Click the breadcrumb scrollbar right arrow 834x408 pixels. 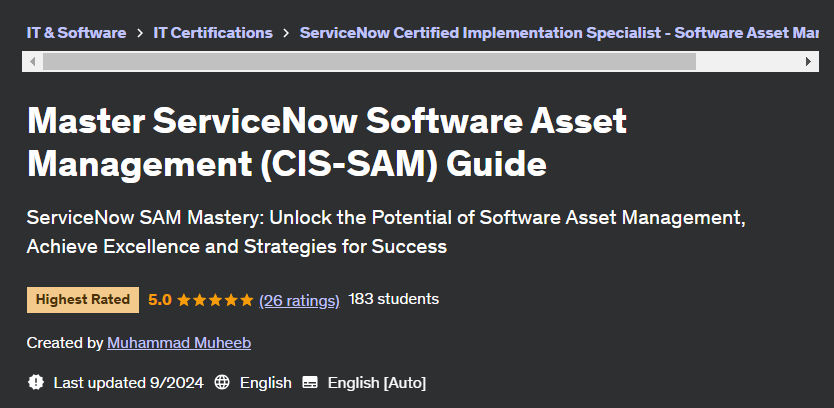(808, 62)
